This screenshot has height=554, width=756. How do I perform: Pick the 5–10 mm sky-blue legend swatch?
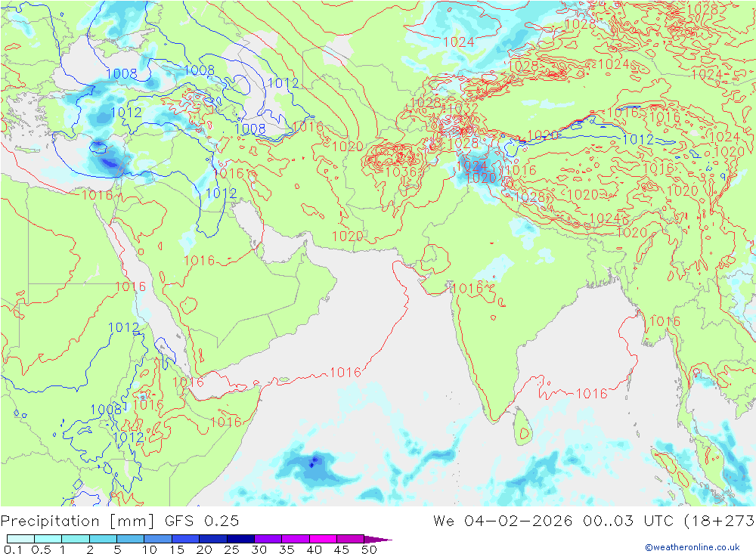click(130, 539)
